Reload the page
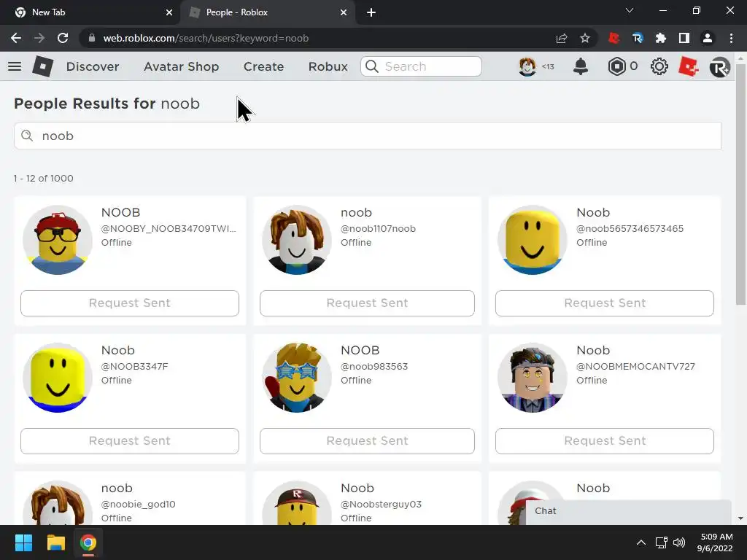This screenshot has height=560, width=747. click(x=63, y=38)
